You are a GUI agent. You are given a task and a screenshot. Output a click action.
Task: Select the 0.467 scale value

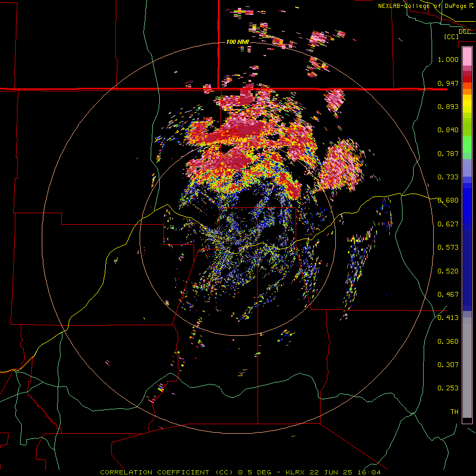coord(448,295)
